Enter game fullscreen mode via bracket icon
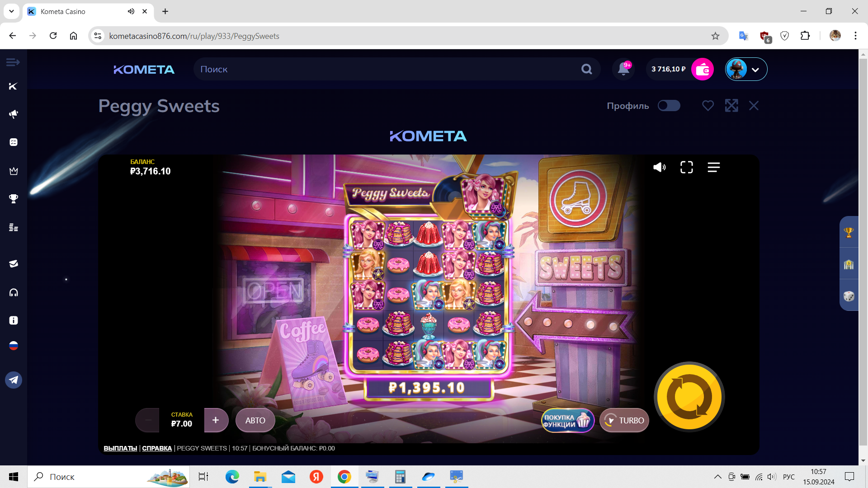 pos(686,167)
